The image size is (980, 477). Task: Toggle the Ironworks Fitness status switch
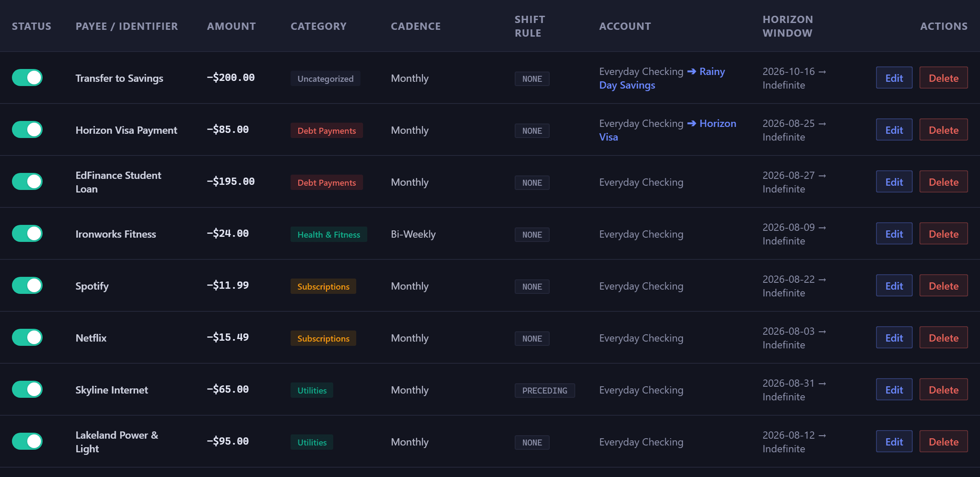coord(27,233)
